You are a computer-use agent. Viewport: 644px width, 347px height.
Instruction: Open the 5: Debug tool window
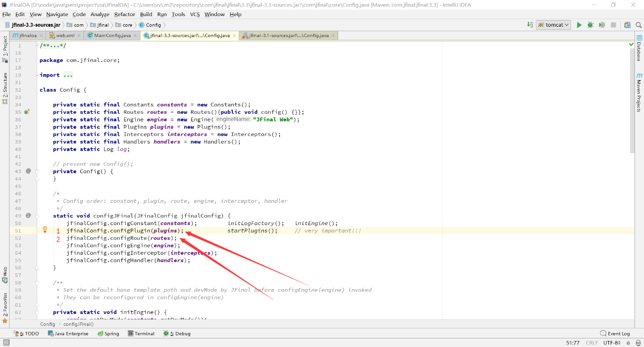(177, 333)
